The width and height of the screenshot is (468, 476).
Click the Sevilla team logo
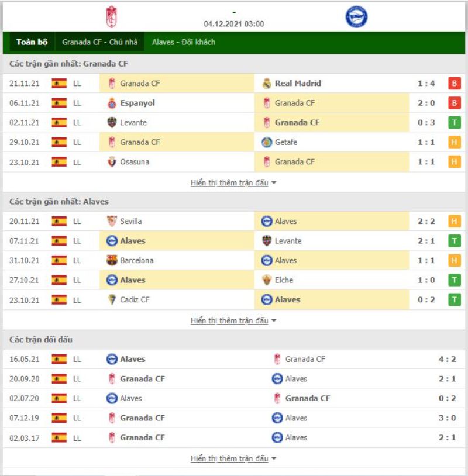pos(112,221)
